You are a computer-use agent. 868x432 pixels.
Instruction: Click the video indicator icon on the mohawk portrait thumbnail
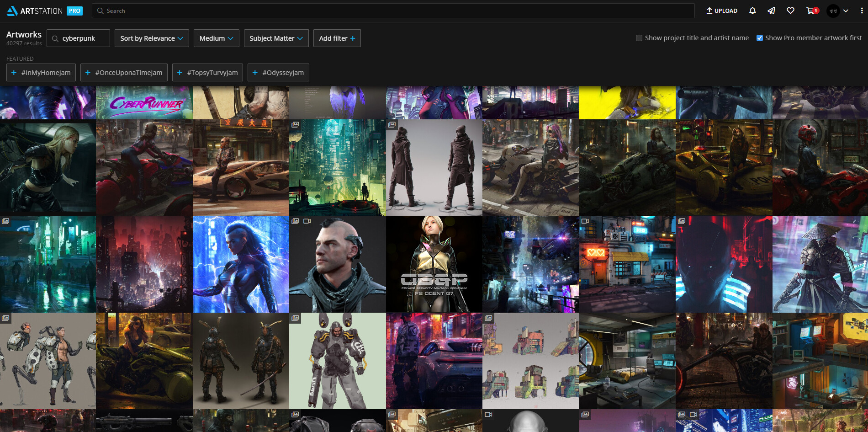[x=306, y=221]
